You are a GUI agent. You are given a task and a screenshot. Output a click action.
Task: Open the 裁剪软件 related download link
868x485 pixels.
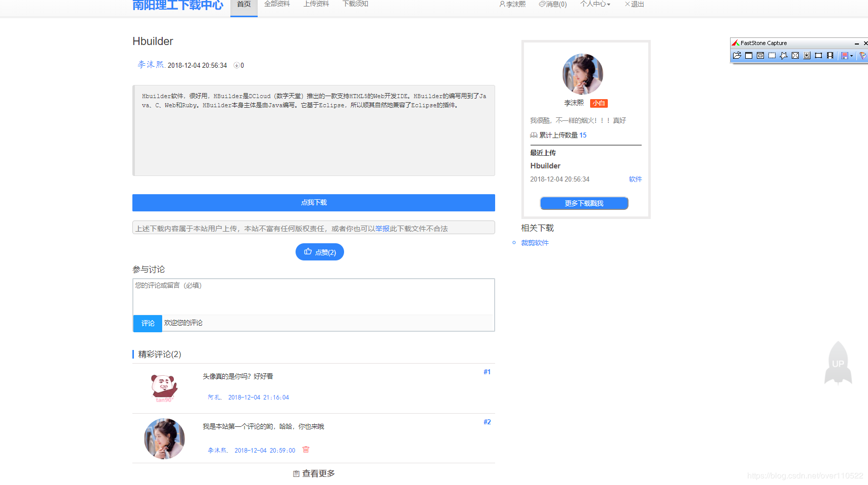pos(535,243)
